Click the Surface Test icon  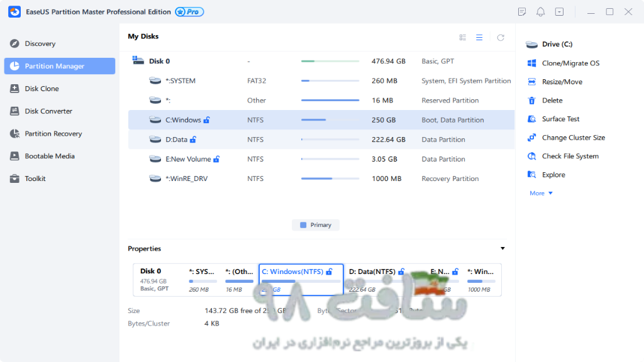pyautogui.click(x=531, y=119)
